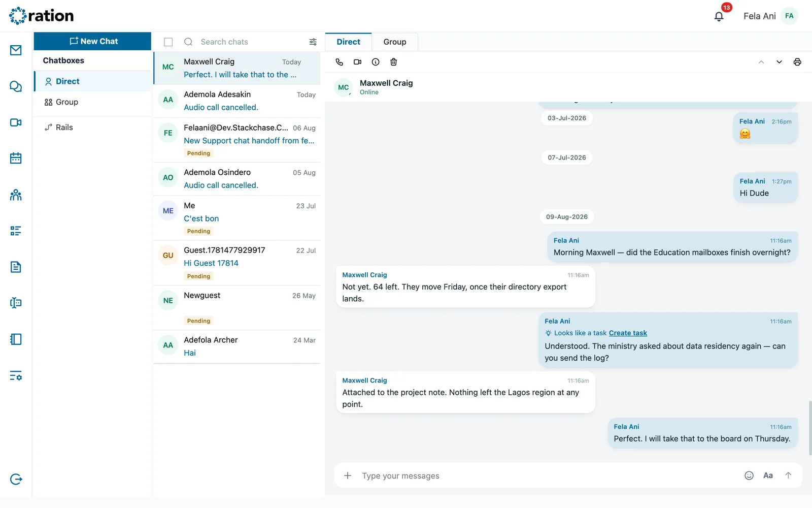Click the New Chat button

[93, 41]
